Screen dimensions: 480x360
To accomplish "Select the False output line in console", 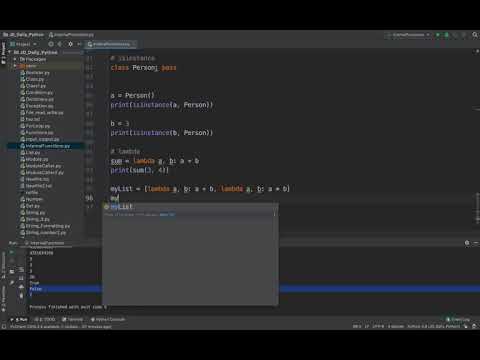I will pos(36,289).
